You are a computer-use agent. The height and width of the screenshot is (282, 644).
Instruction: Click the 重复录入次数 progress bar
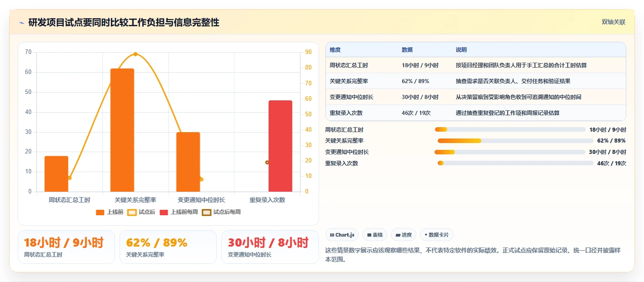tap(515, 163)
